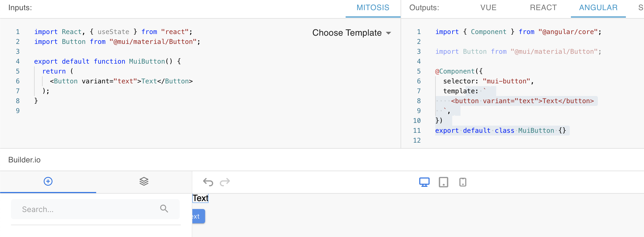Click the redo arrow icon

(x=225, y=182)
